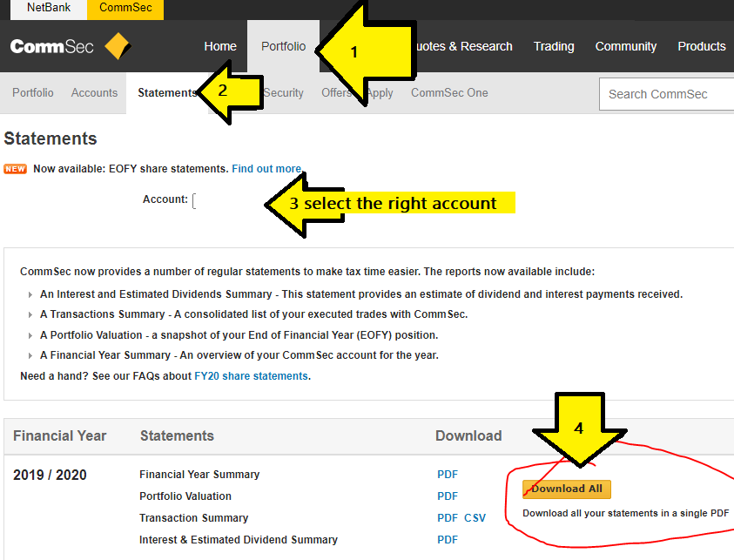
Task: Open Quotes & Research menu
Action: tap(463, 46)
